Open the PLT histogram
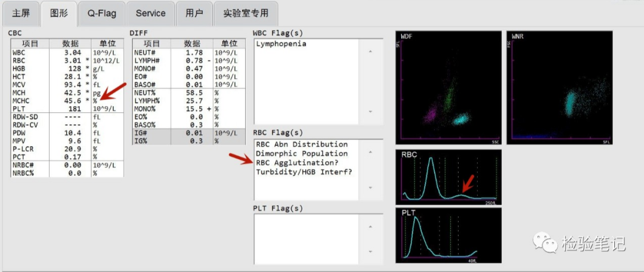The height and width of the screenshot is (272, 644). (x=448, y=235)
